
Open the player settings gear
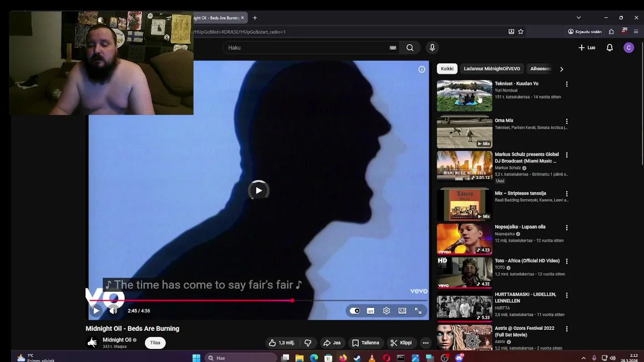pyautogui.click(x=386, y=311)
